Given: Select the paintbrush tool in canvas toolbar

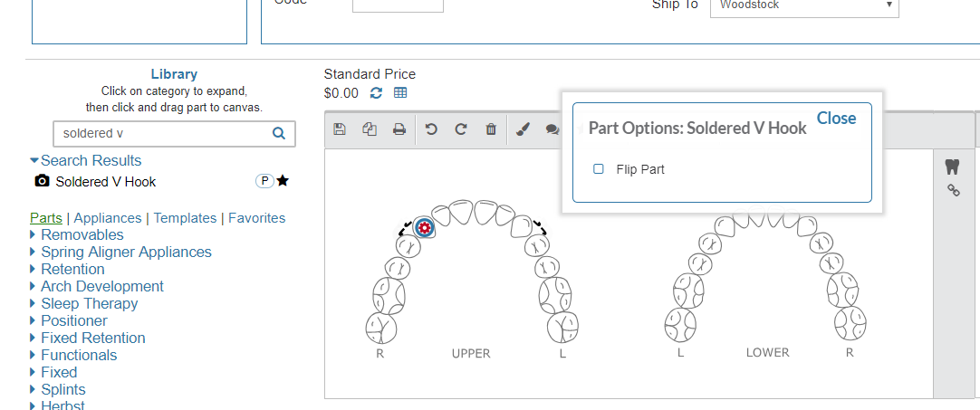Looking at the screenshot, I should (x=523, y=129).
